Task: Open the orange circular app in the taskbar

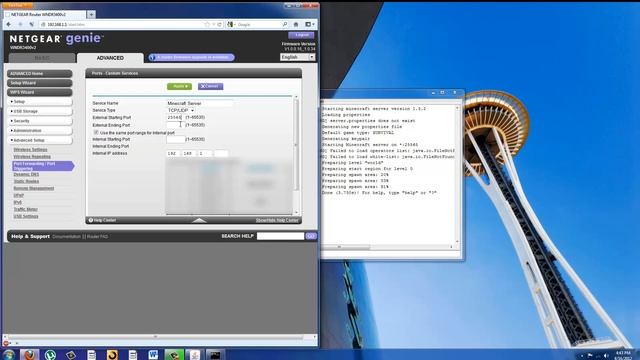Action: point(112,355)
